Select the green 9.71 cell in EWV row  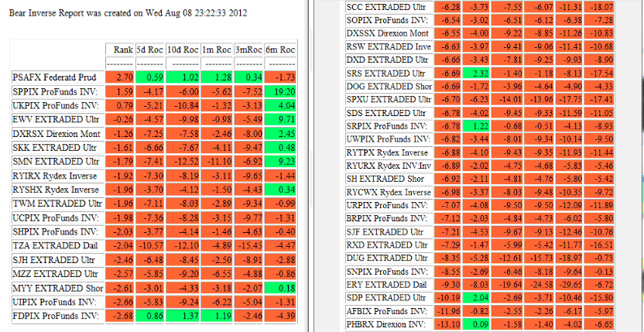point(280,119)
